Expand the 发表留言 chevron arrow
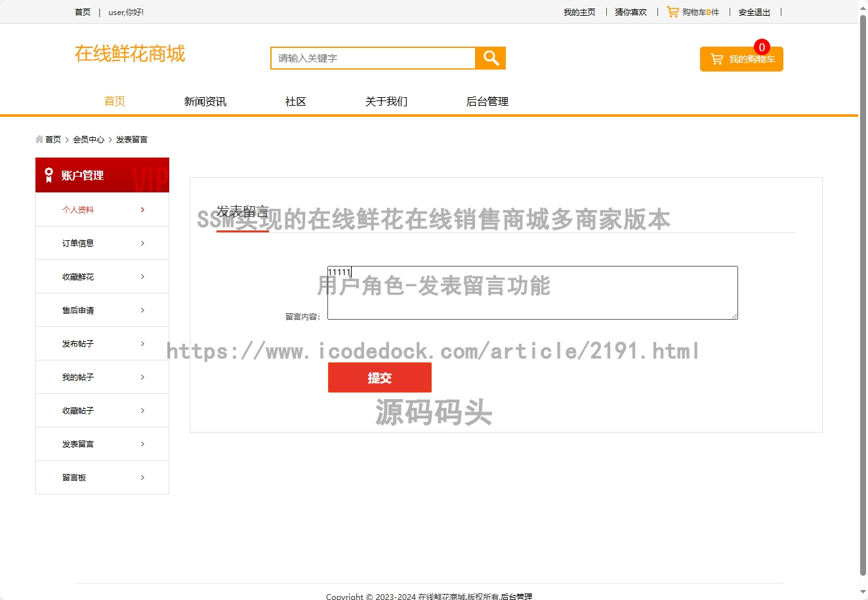This screenshot has height=600, width=868. coord(142,444)
